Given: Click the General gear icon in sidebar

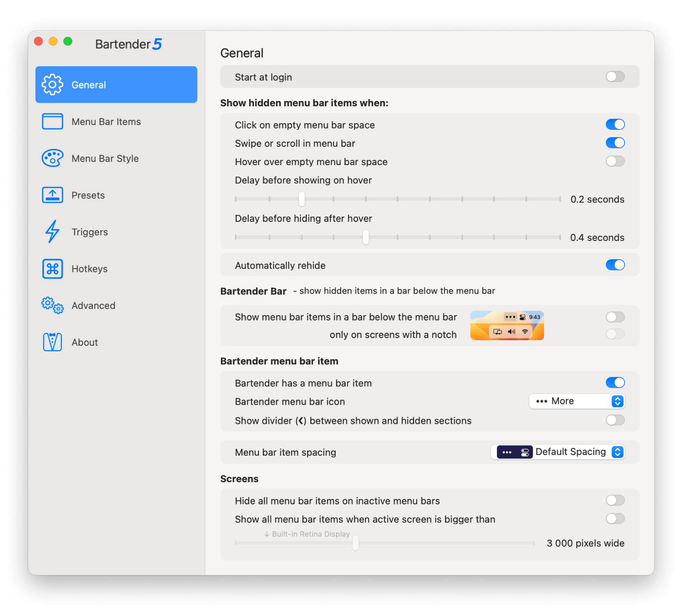Looking at the screenshot, I should click(x=52, y=85).
